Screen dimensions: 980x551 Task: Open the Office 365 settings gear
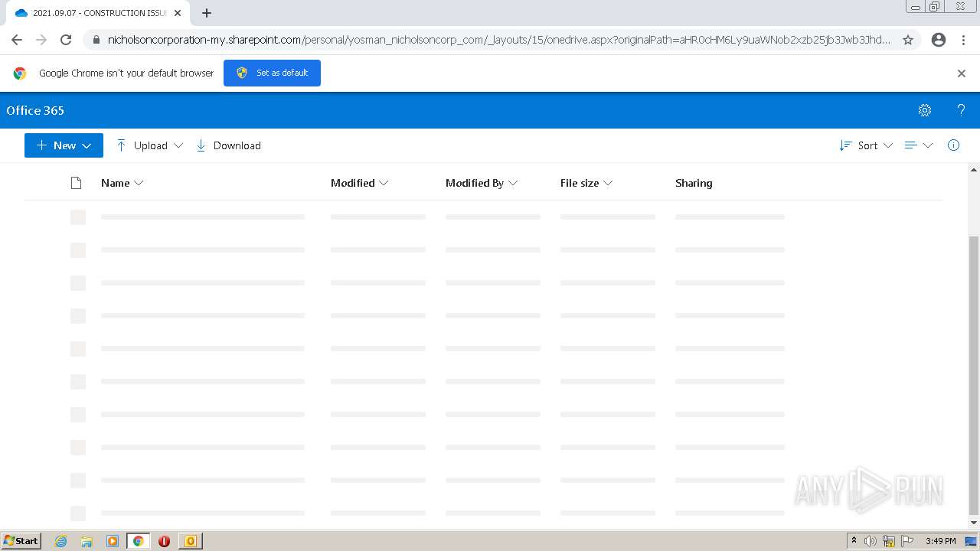pos(925,110)
